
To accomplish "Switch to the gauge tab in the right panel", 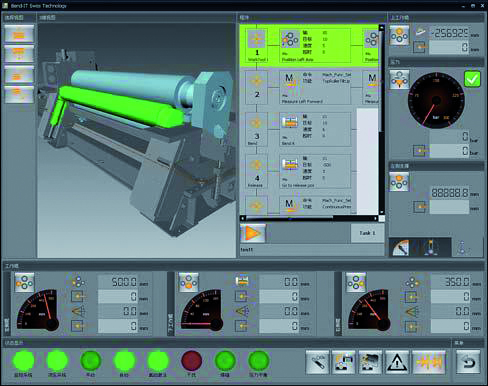I will (x=401, y=248).
